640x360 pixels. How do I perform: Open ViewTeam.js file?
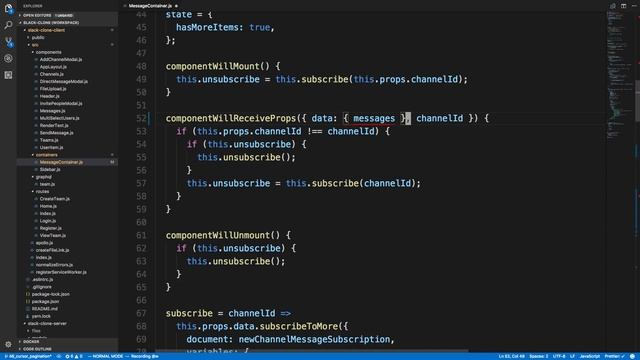pos(53,236)
